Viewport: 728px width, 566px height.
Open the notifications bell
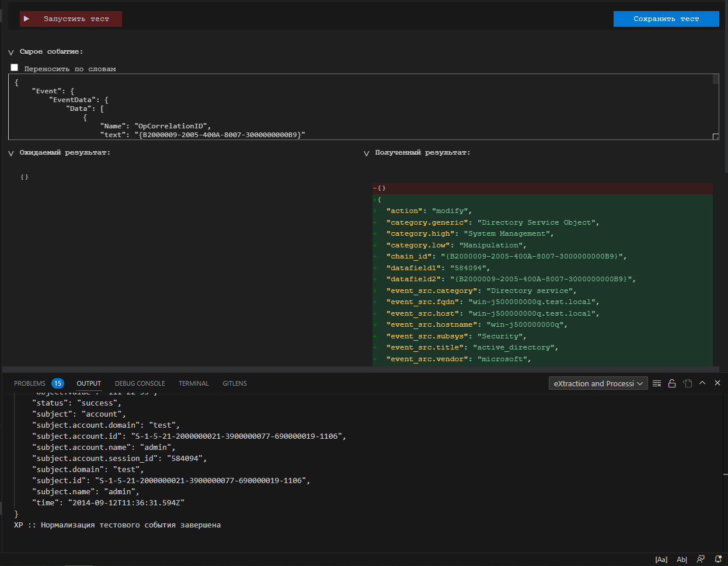tap(717, 559)
